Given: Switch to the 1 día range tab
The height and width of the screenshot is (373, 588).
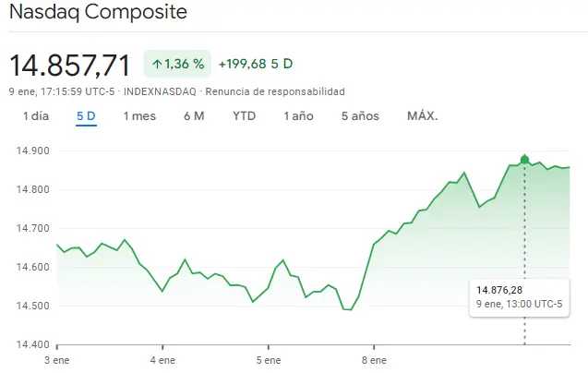Looking at the screenshot, I should pyautogui.click(x=35, y=115).
